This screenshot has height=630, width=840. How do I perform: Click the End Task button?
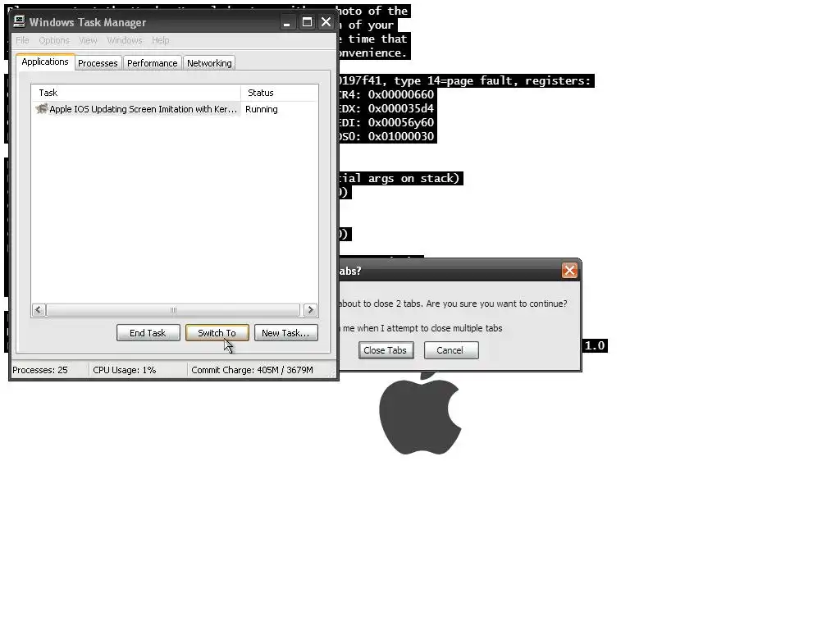[148, 333]
